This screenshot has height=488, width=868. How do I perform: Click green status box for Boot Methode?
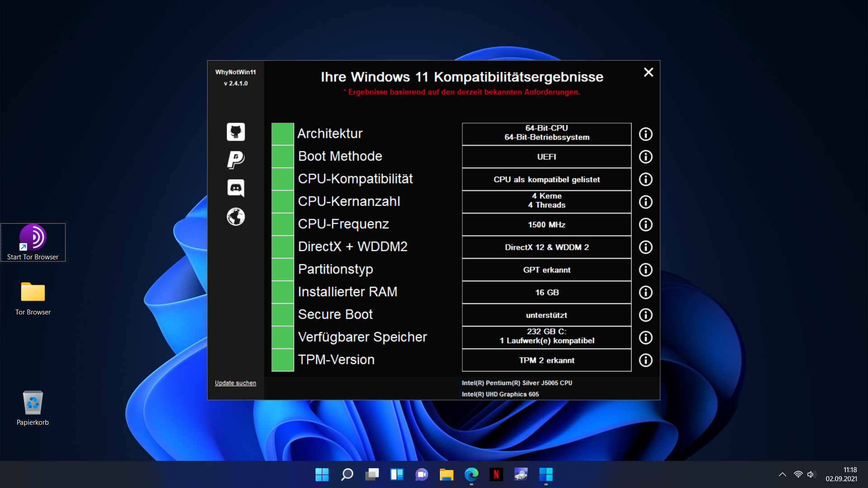click(x=283, y=157)
